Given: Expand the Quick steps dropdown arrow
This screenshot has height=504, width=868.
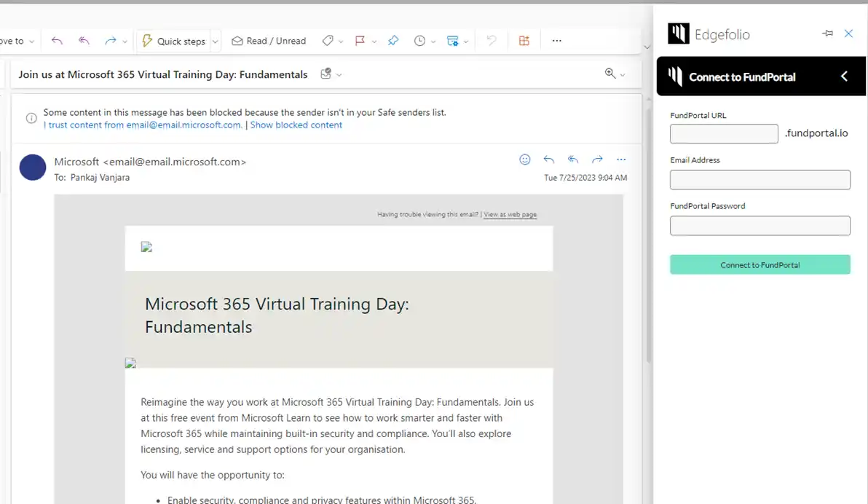Looking at the screenshot, I should click(x=216, y=42).
